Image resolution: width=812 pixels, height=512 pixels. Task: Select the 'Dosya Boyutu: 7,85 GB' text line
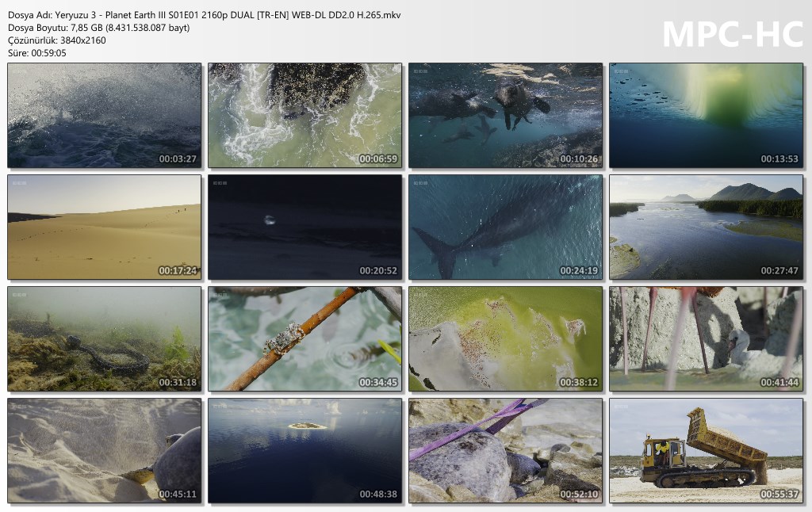pos(99,28)
